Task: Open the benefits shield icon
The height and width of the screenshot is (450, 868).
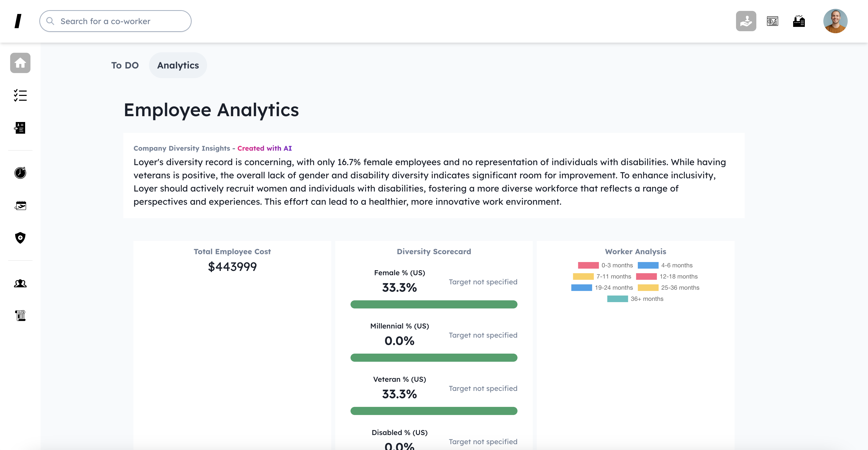Action: [x=20, y=238]
